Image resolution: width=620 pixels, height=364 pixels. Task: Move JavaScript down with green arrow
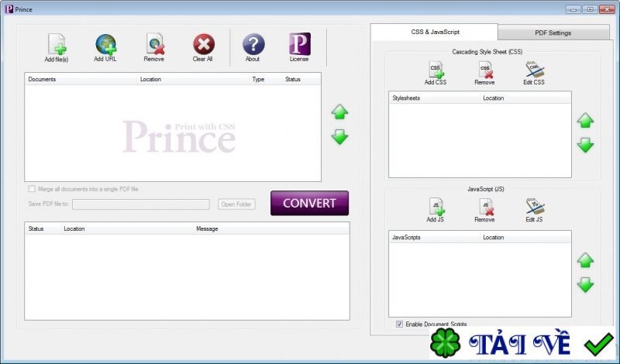pos(585,285)
